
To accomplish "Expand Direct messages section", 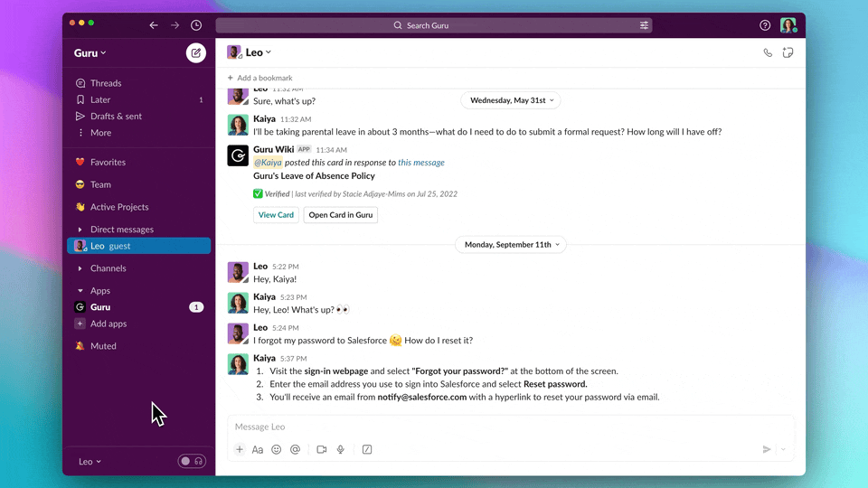I will 80,229.
